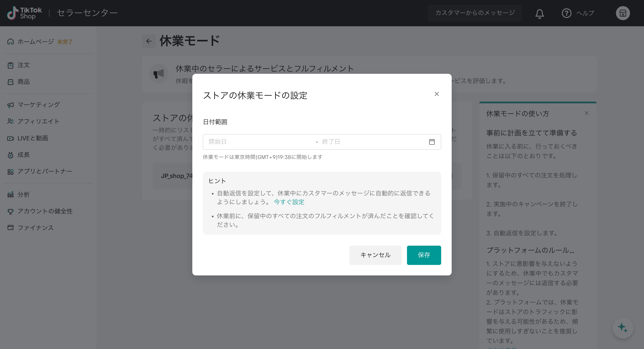
Task: Click the TikTok Shop logo
Action: 24,13
